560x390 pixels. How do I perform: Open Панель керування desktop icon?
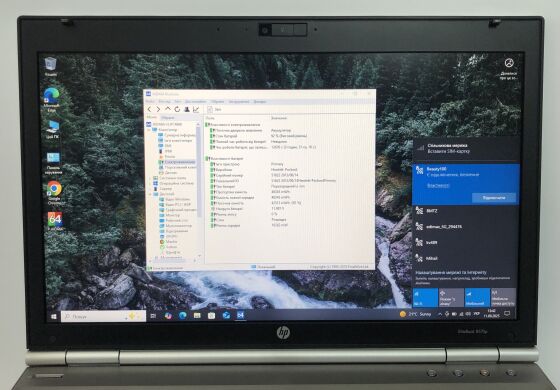click(53, 163)
